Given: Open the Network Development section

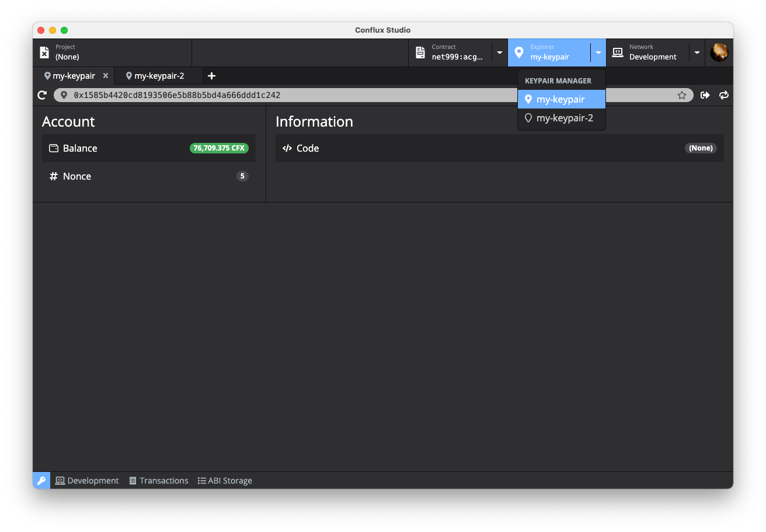Looking at the screenshot, I should pos(647,52).
